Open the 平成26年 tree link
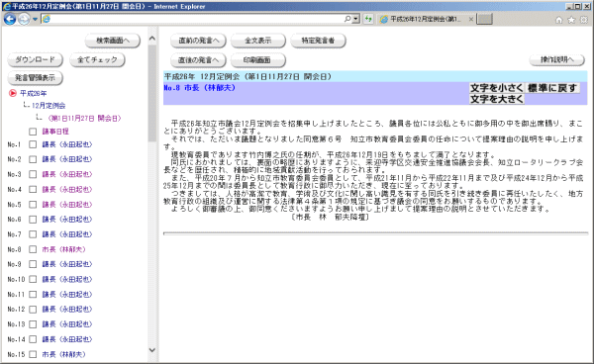This screenshot has height=364, width=594. coord(34,93)
